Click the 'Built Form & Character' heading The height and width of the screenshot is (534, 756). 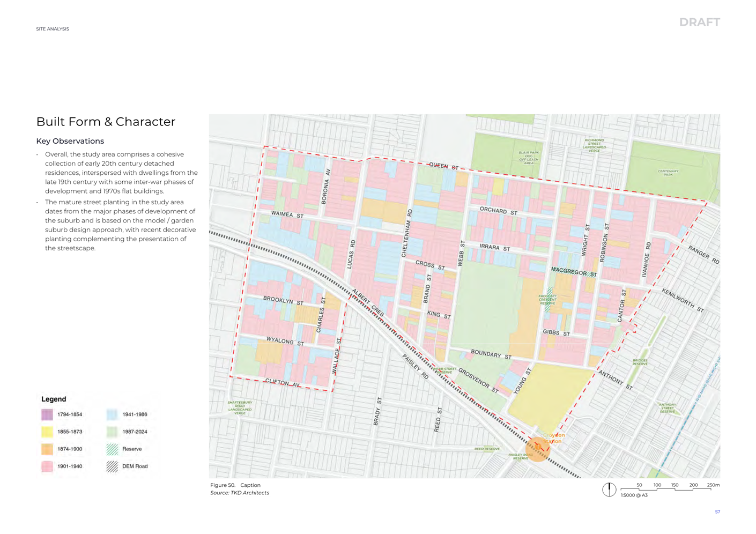[x=106, y=122]
